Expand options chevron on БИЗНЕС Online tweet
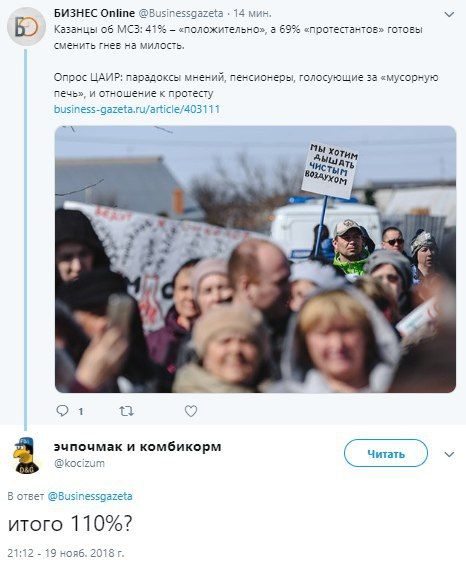This screenshot has width=466, height=567. [449, 14]
